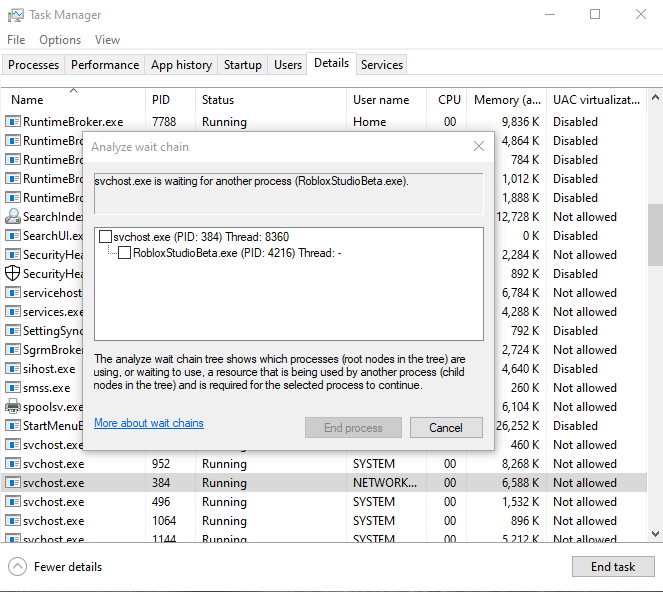Select the Details tab
This screenshot has height=592, width=663.
pyautogui.click(x=332, y=63)
